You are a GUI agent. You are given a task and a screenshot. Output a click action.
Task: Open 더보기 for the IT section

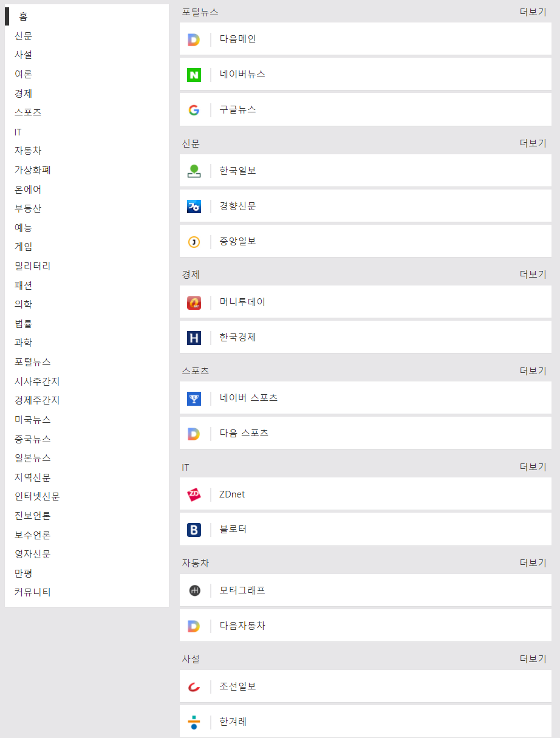pyautogui.click(x=533, y=467)
